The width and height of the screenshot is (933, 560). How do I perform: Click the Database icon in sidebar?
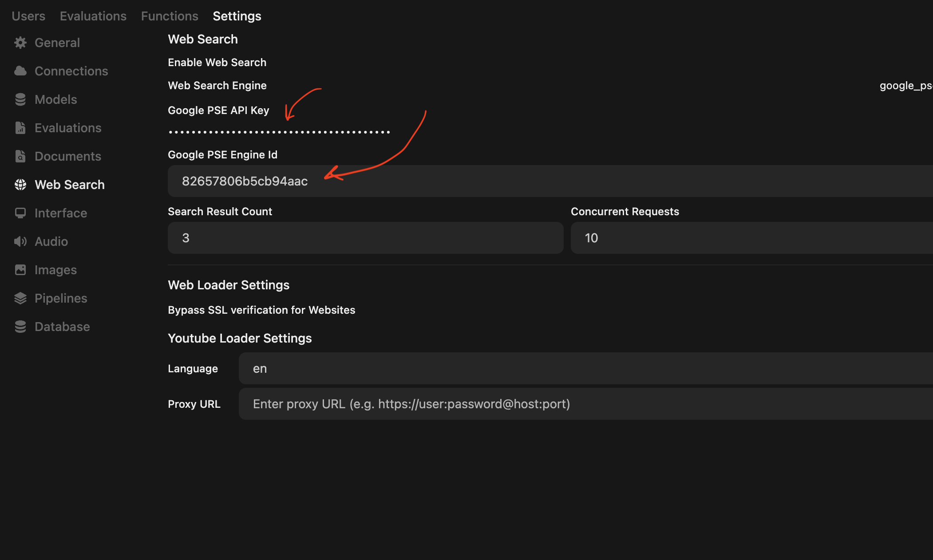click(x=20, y=327)
